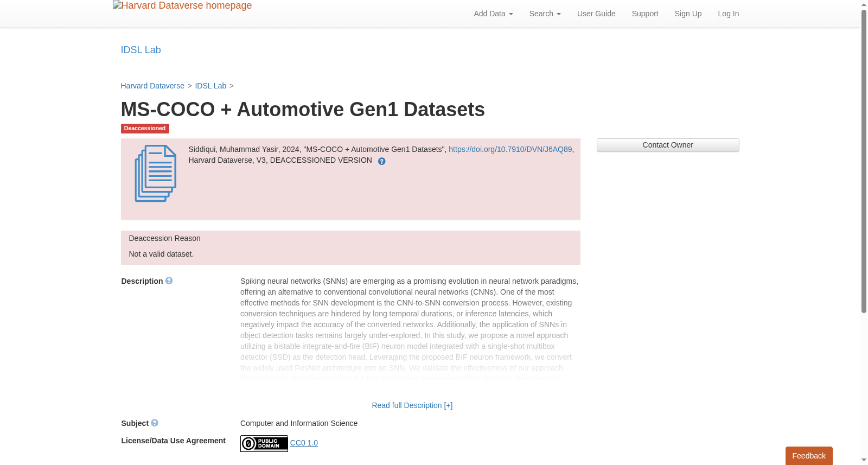This screenshot has width=868, height=465.
Task: Click the 'License/Data Use Agreement' label
Action: (x=173, y=441)
